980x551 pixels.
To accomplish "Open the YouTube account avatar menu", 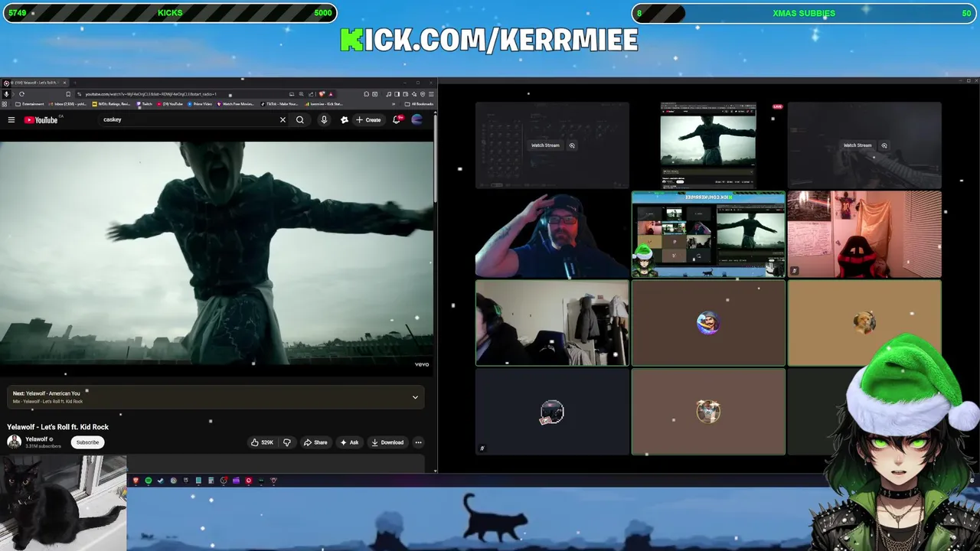I will pyautogui.click(x=416, y=119).
